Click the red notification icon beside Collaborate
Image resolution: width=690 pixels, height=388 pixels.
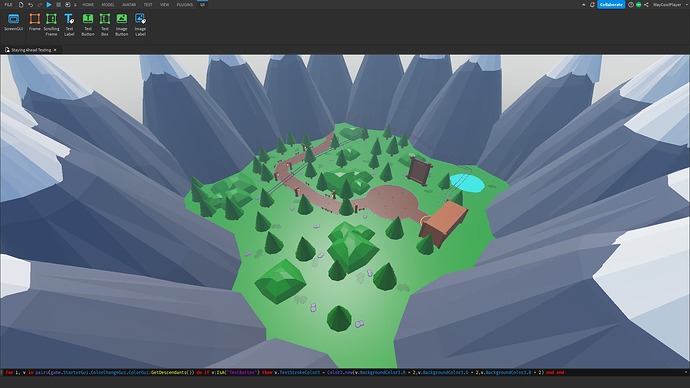click(x=592, y=4)
